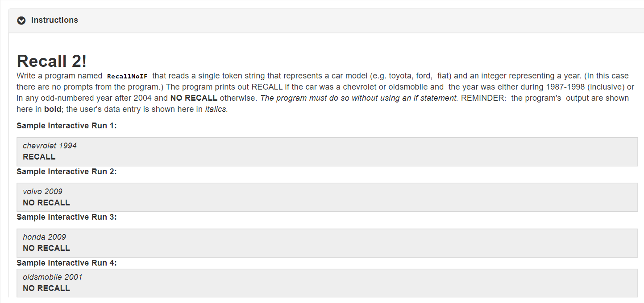Click the Sample Interactive Run 2 label
644x303 pixels.
66,172
